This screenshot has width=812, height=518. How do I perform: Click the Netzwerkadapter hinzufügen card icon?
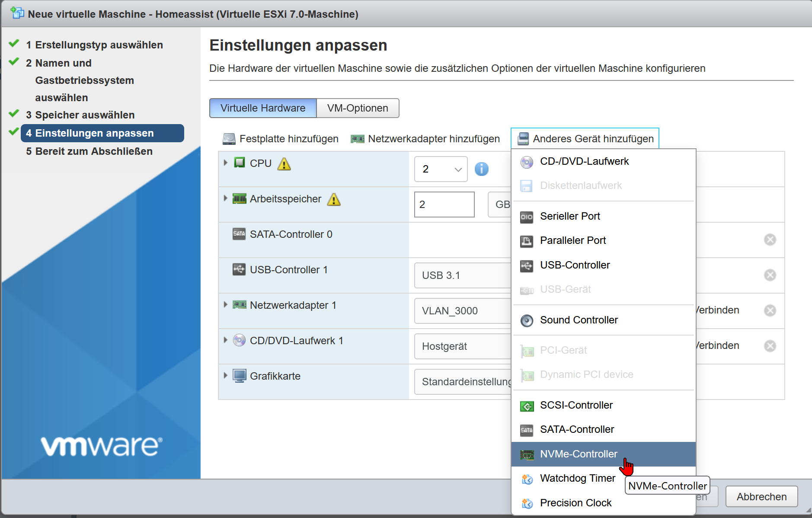coord(357,139)
